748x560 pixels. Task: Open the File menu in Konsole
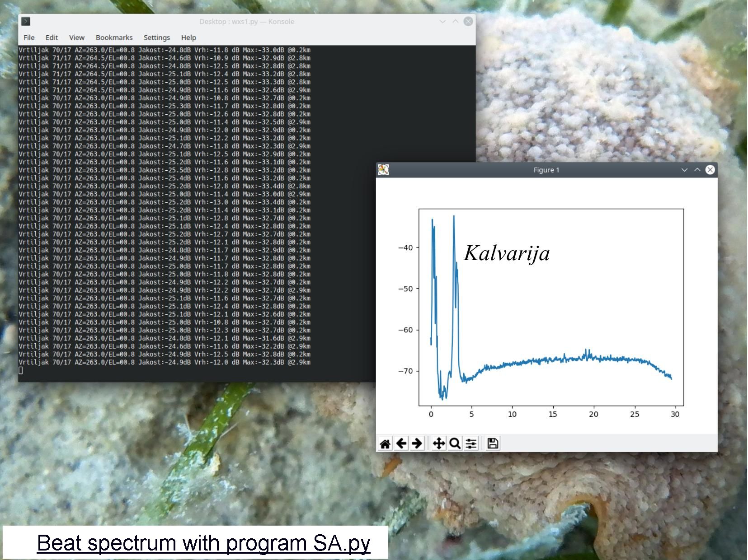(29, 37)
